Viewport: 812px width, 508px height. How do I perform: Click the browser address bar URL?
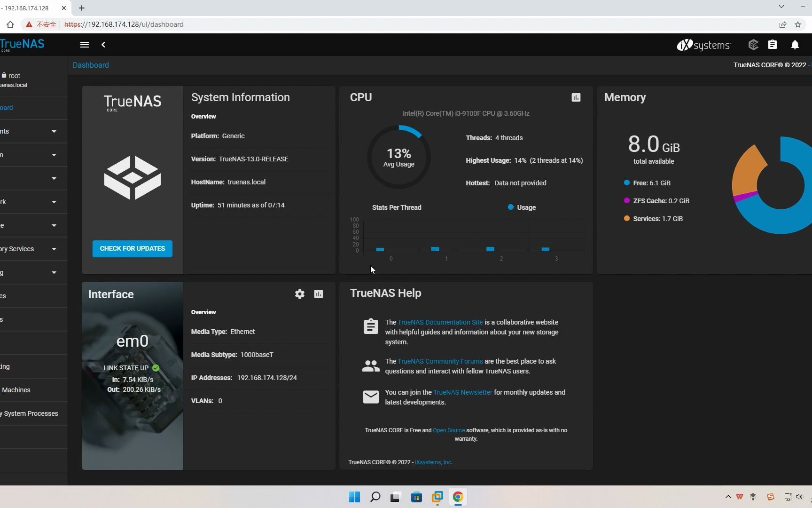[x=124, y=24]
